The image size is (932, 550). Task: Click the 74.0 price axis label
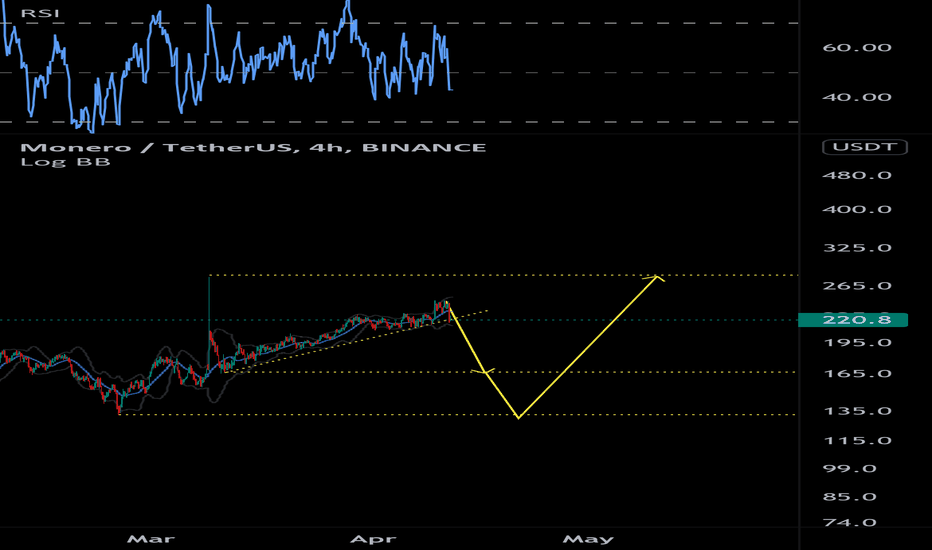click(x=849, y=523)
